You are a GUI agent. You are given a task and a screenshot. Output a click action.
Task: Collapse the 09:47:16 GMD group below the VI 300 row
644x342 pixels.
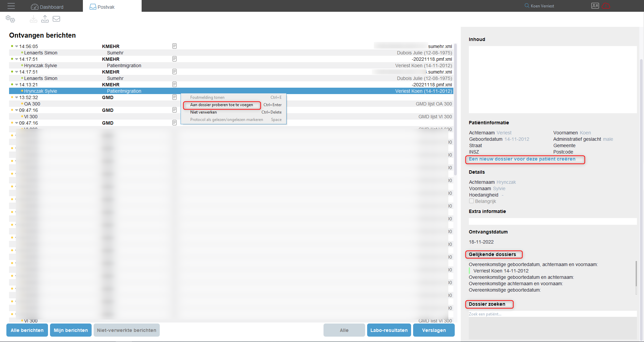click(x=16, y=123)
